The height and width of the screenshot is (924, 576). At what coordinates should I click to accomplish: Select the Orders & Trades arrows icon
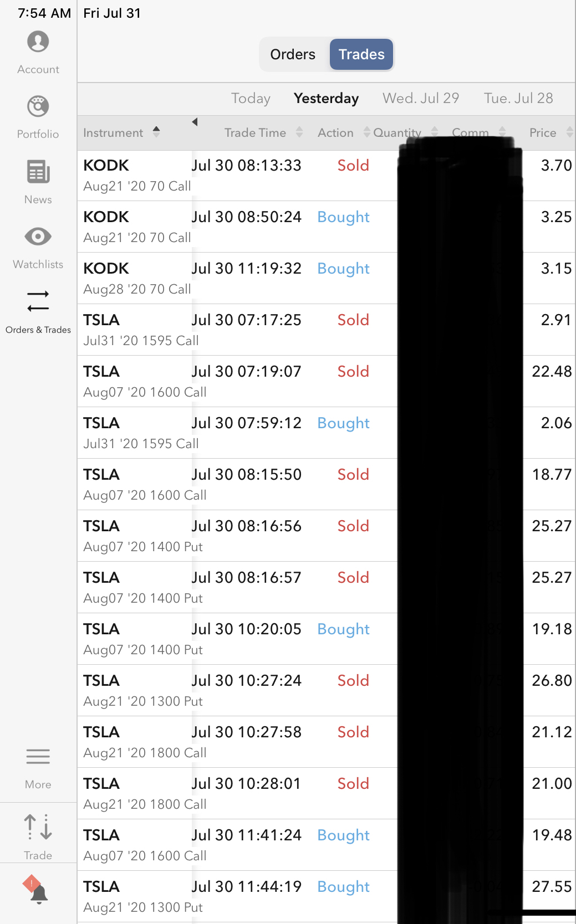pos(38,301)
